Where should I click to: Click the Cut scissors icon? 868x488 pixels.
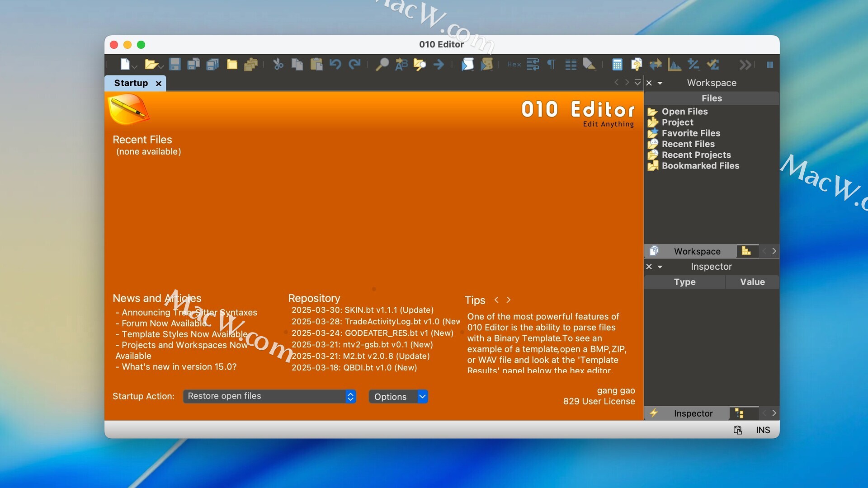[x=278, y=65]
